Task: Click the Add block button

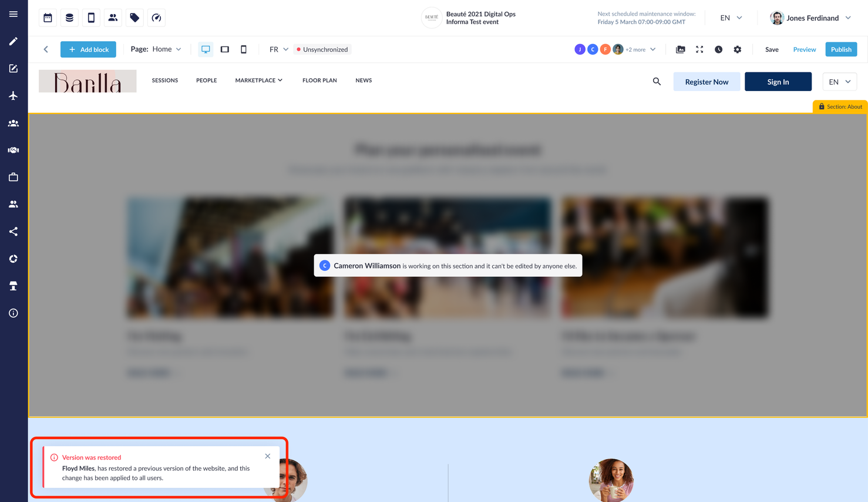Action: [x=88, y=49]
